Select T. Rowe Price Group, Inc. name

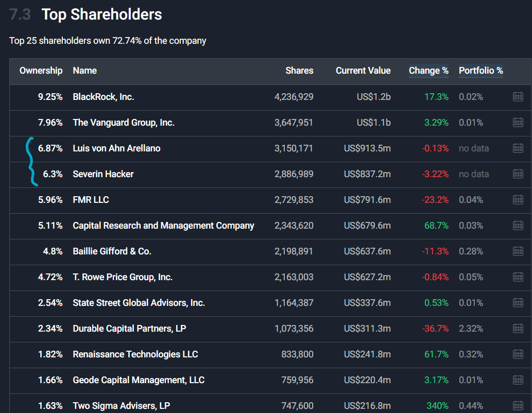pyautogui.click(x=123, y=277)
